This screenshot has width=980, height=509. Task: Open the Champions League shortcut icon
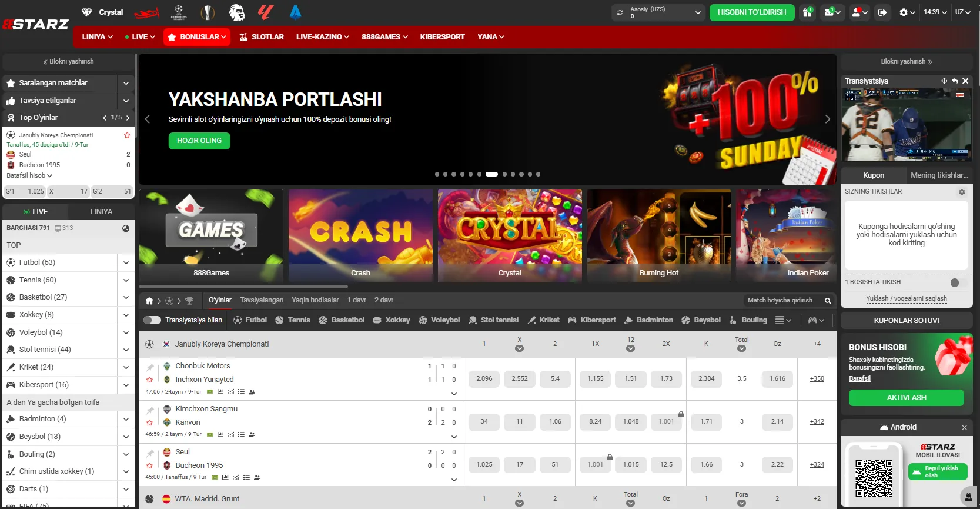179,12
